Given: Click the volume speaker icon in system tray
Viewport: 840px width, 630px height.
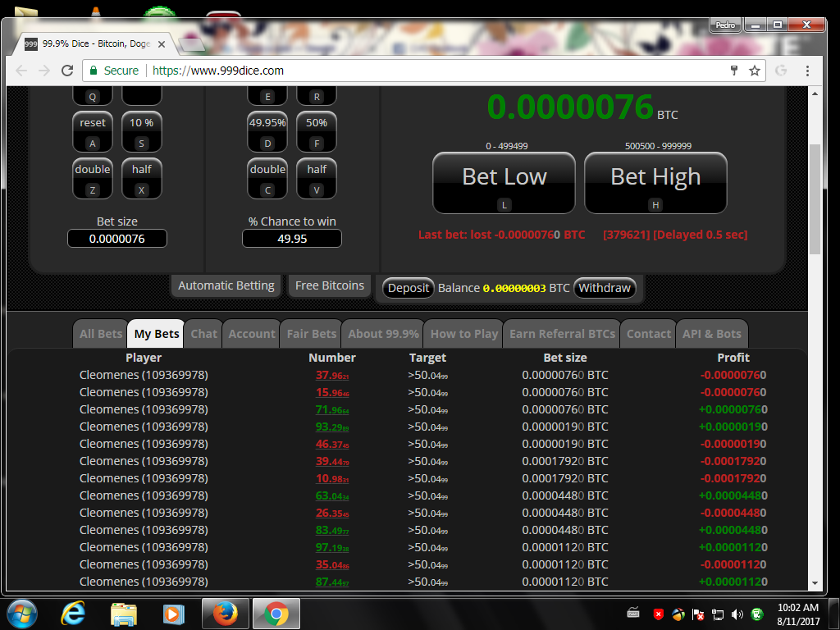Looking at the screenshot, I should coord(737,614).
